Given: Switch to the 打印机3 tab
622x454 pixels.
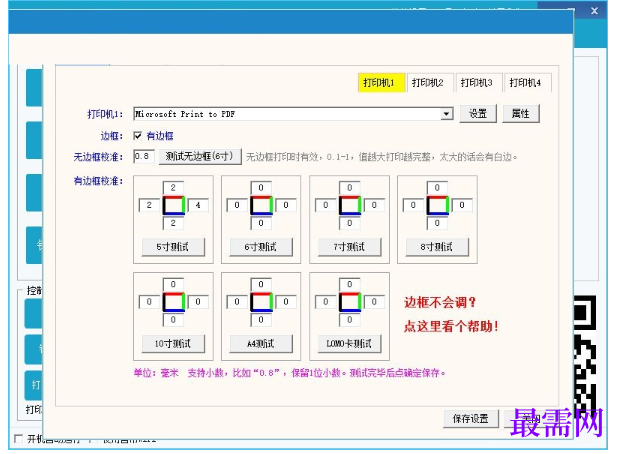Looking at the screenshot, I should tap(476, 83).
